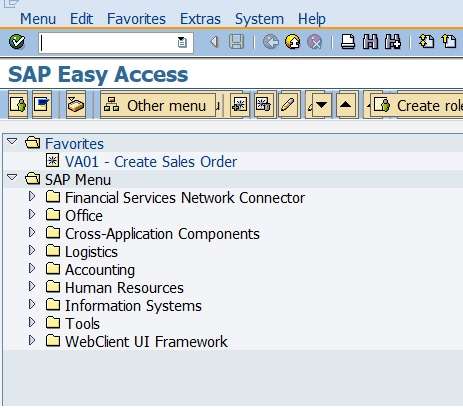Click the Accounting folder icon

[x=53, y=269]
